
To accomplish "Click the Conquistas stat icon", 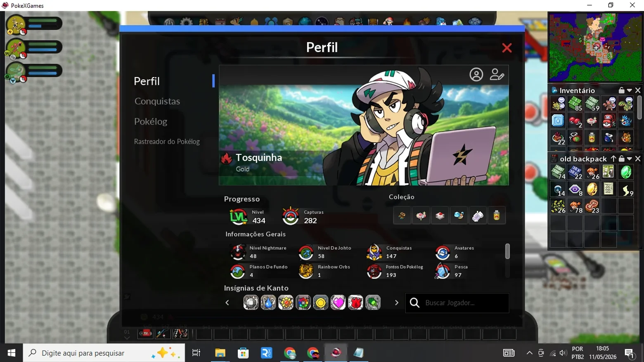I will click(374, 252).
